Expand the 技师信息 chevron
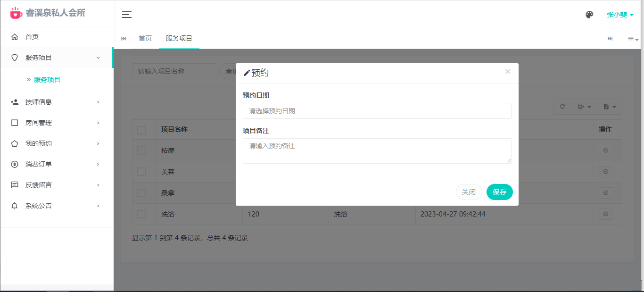The width and height of the screenshot is (644, 292). tap(98, 102)
